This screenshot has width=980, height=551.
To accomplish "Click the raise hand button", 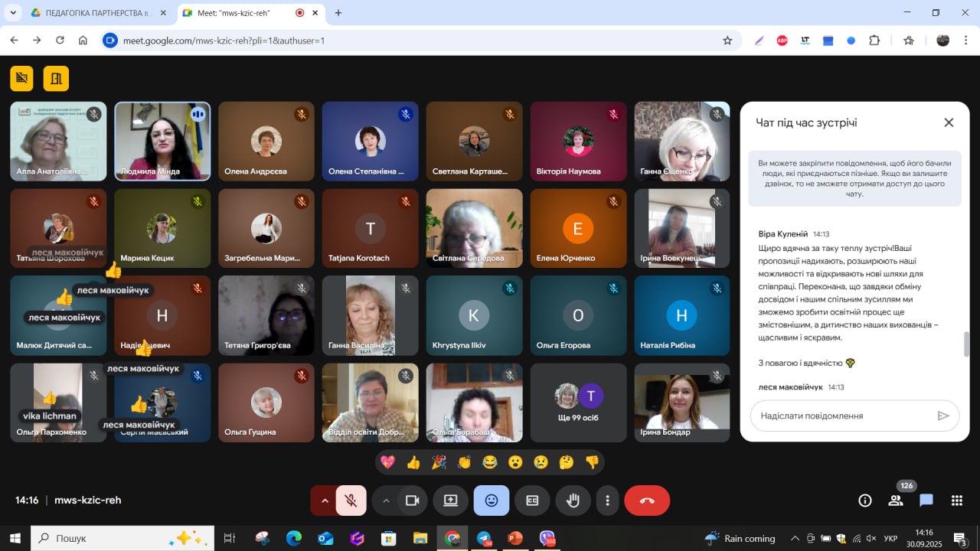I will point(573,500).
